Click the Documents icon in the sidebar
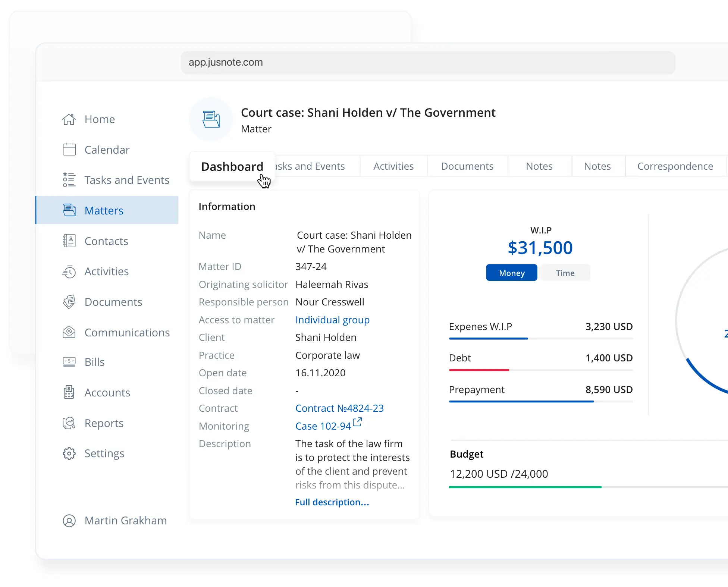The width and height of the screenshot is (728, 587). [x=69, y=302]
